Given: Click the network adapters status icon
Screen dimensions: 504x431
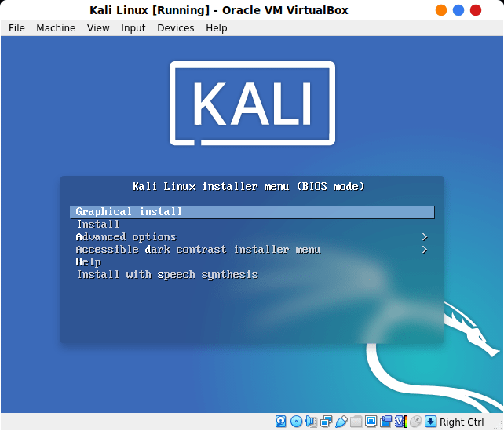Looking at the screenshot, I should coord(327,421).
